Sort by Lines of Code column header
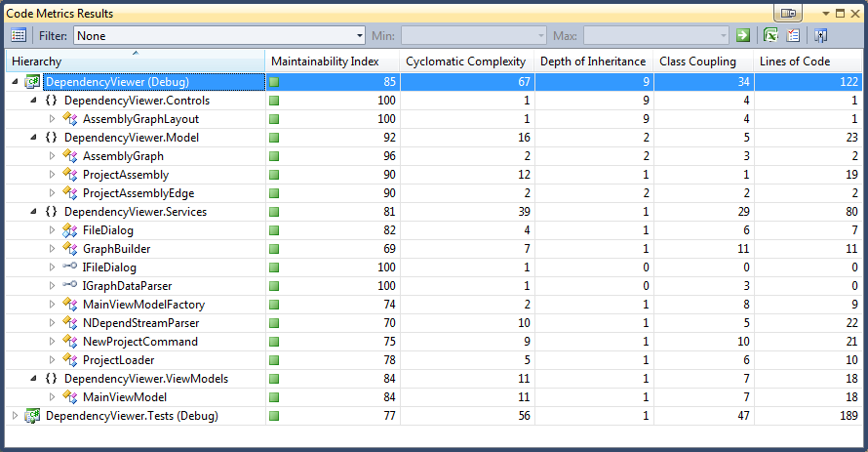This screenshot has width=868, height=452. (809, 61)
